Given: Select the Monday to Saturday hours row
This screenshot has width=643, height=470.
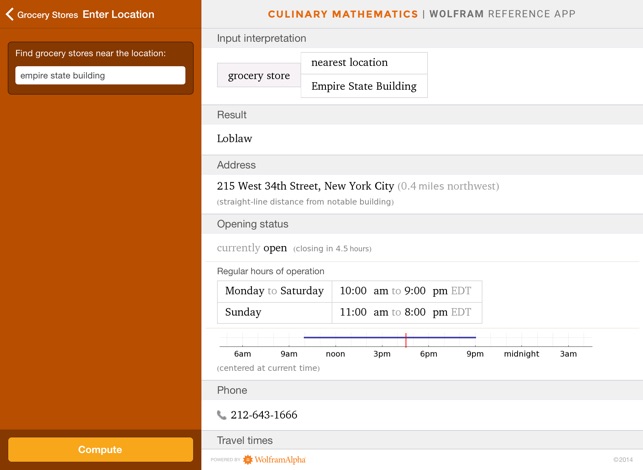Looking at the screenshot, I should click(x=349, y=291).
